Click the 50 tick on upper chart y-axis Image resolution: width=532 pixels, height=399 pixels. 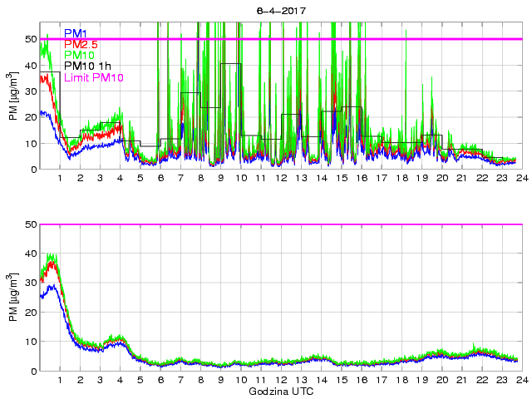(29, 39)
